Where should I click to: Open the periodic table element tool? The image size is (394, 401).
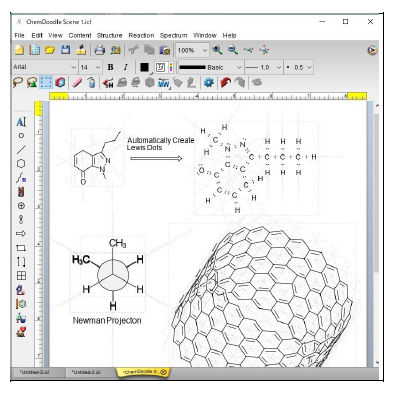coord(21,192)
